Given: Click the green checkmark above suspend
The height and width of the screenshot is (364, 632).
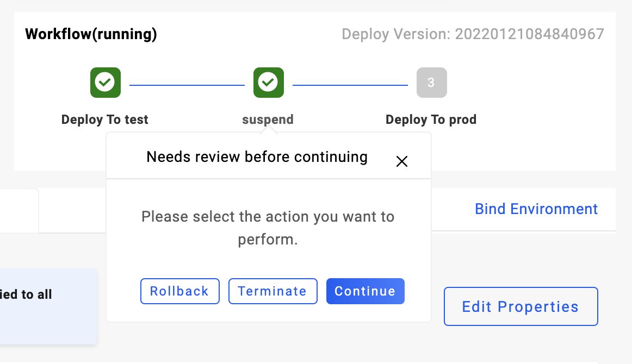Looking at the screenshot, I should pyautogui.click(x=268, y=83).
